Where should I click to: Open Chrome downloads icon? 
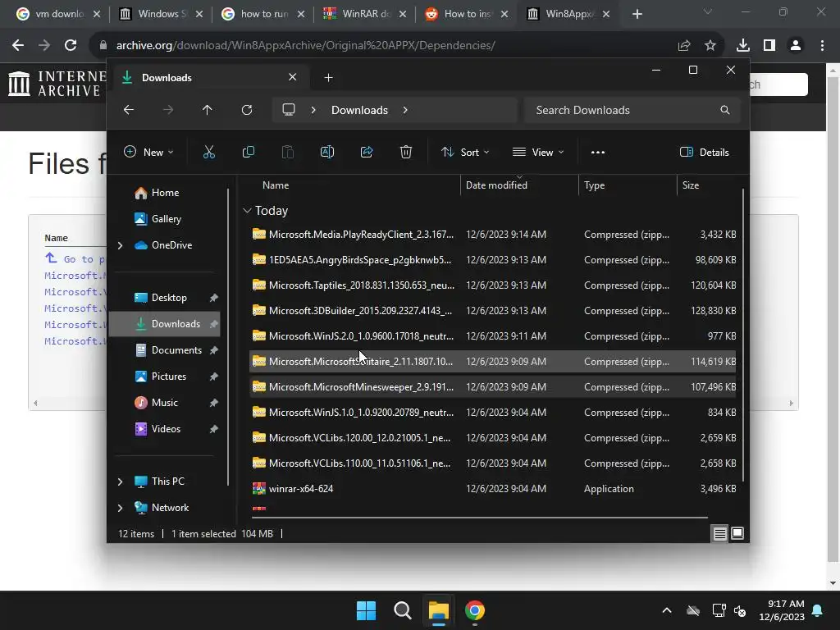pyautogui.click(x=743, y=46)
